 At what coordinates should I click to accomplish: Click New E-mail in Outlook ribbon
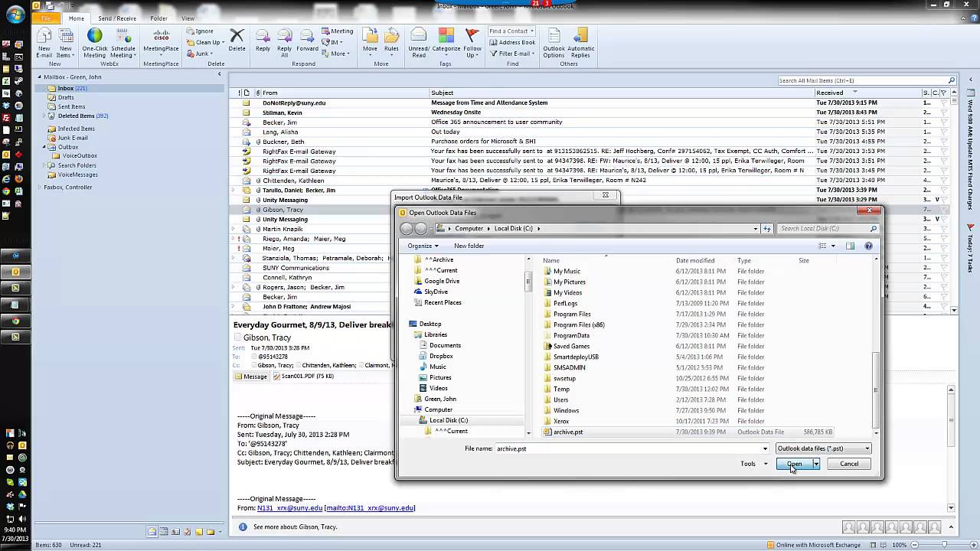(x=44, y=43)
